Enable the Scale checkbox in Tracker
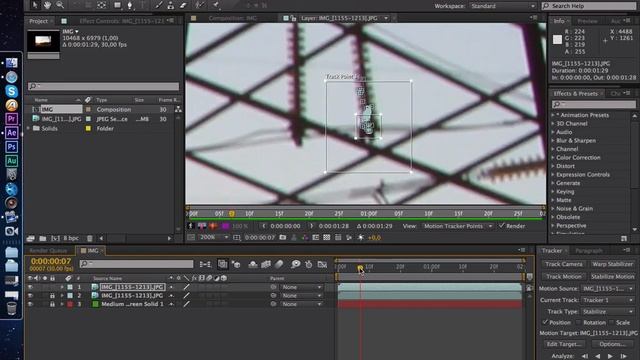 (x=612, y=322)
